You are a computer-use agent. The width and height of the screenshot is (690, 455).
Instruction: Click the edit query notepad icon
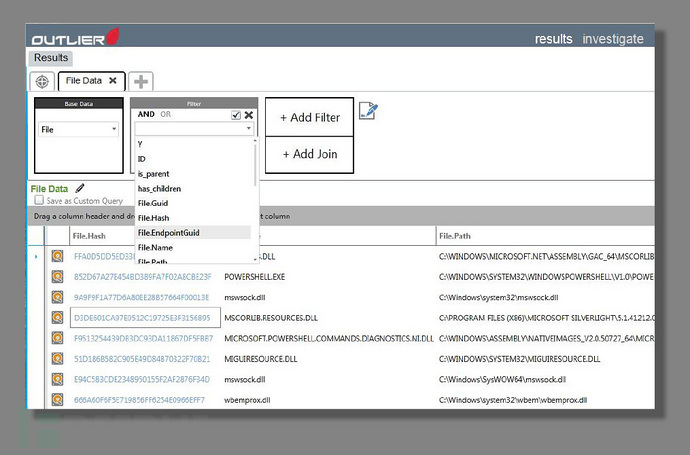(x=367, y=111)
